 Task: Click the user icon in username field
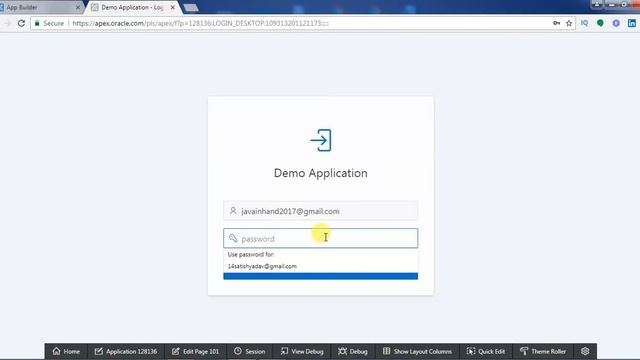coord(233,211)
